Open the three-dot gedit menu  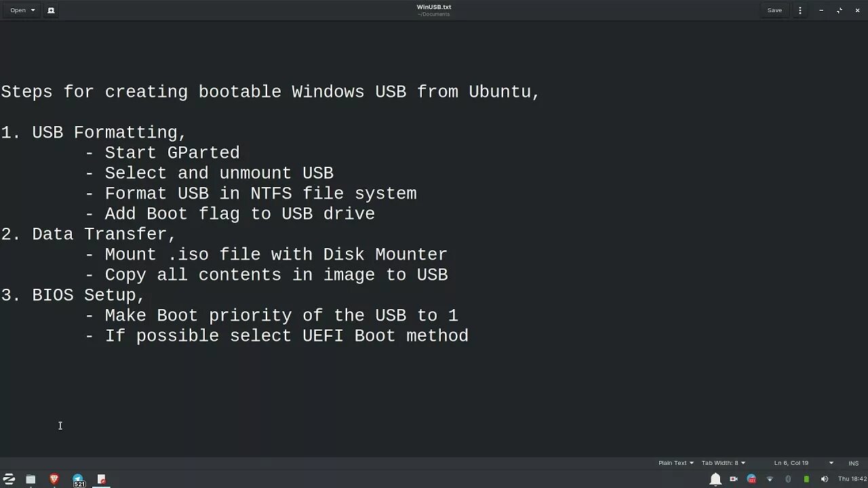click(x=800, y=10)
